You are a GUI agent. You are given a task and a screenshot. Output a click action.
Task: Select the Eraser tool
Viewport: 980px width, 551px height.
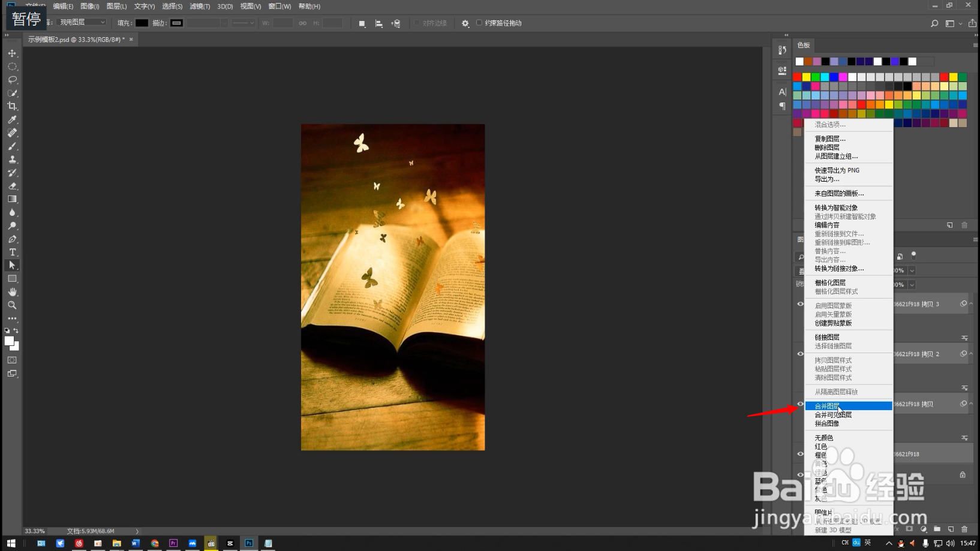(x=12, y=186)
